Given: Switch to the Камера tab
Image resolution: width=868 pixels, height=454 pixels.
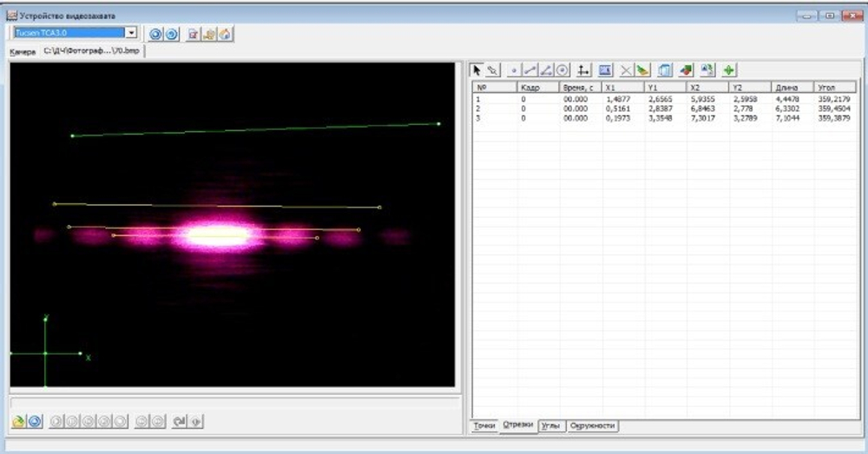Looking at the screenshot, I should [23, 52].
